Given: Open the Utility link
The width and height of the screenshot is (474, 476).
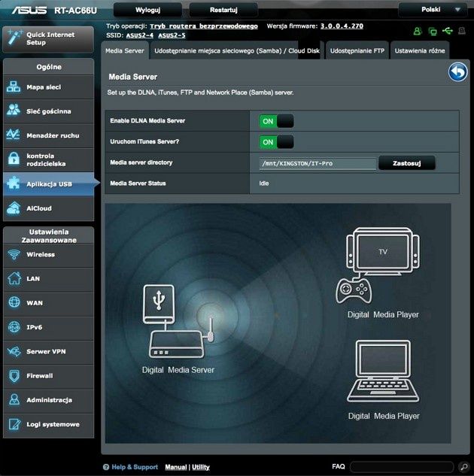Looking at the screenshot, I should 201,467.
